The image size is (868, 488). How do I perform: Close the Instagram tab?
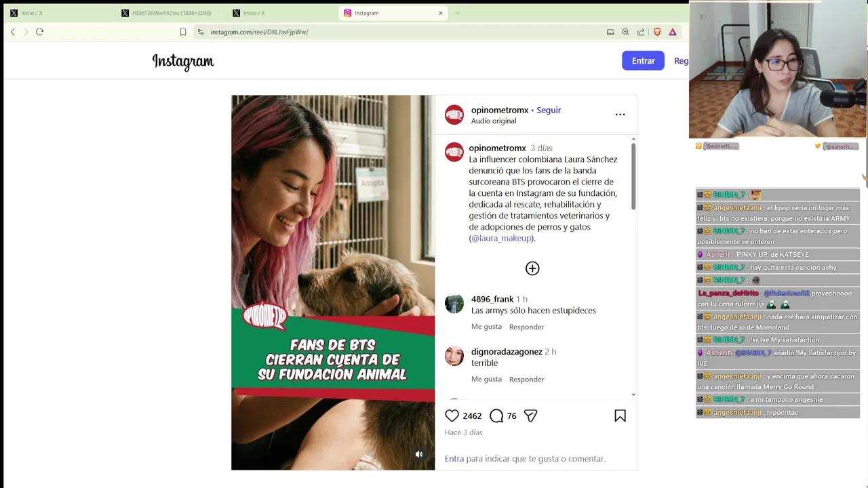(x=441, y=13)
